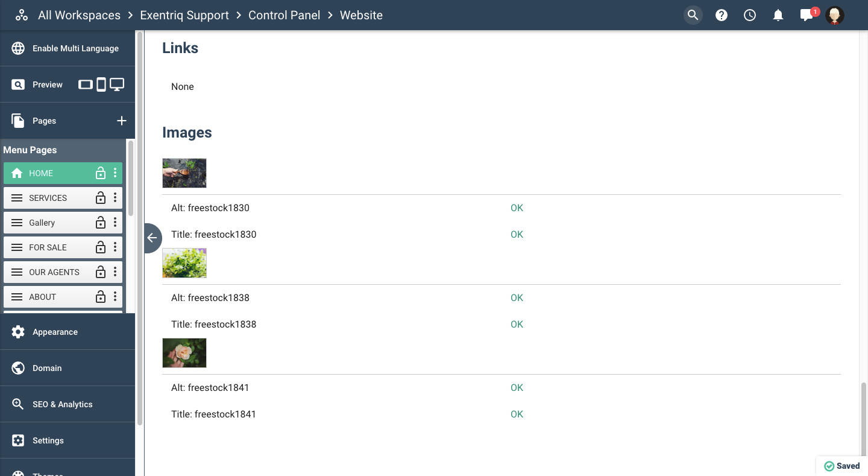
Task: Open the search icon in top bar
Action: click(693, 16)
